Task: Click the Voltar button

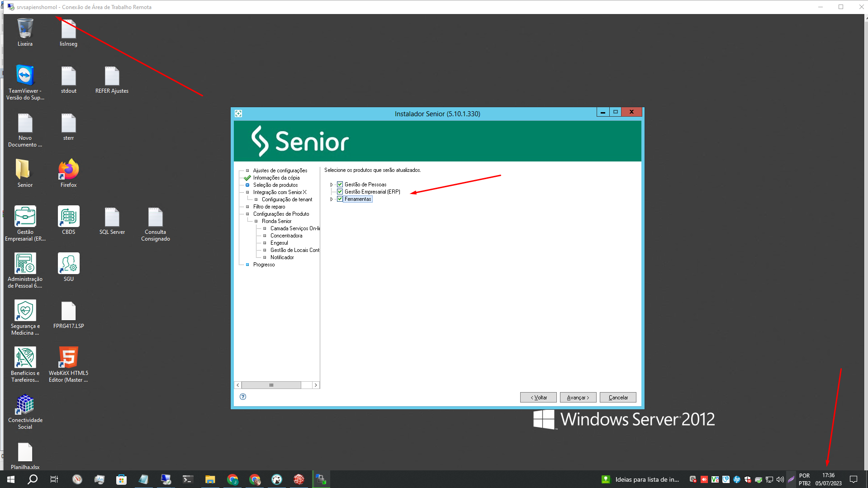Action: [539, 398]
